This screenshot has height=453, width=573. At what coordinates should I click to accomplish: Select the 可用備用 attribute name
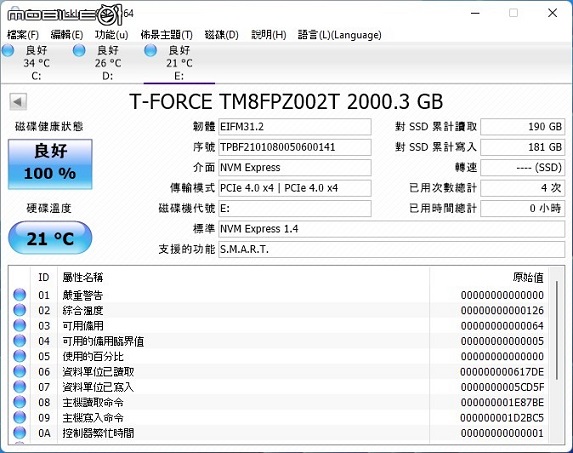click(x=83, y=326)
